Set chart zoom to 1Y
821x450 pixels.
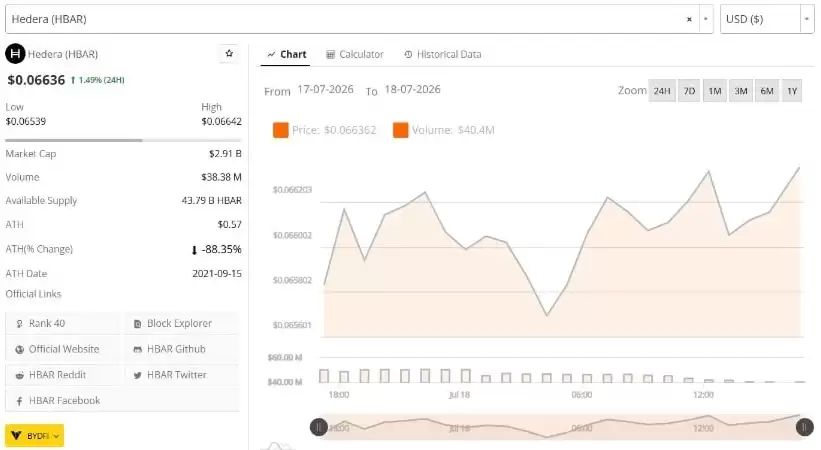coord(792,91)
